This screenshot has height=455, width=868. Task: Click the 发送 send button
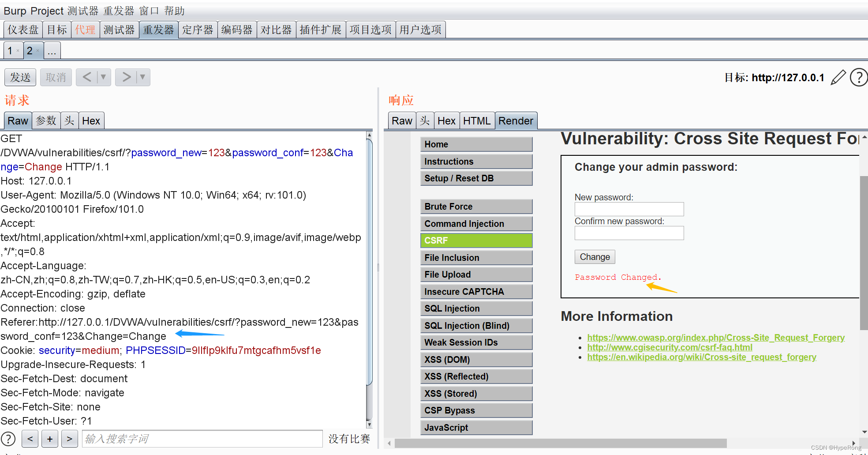20,77
